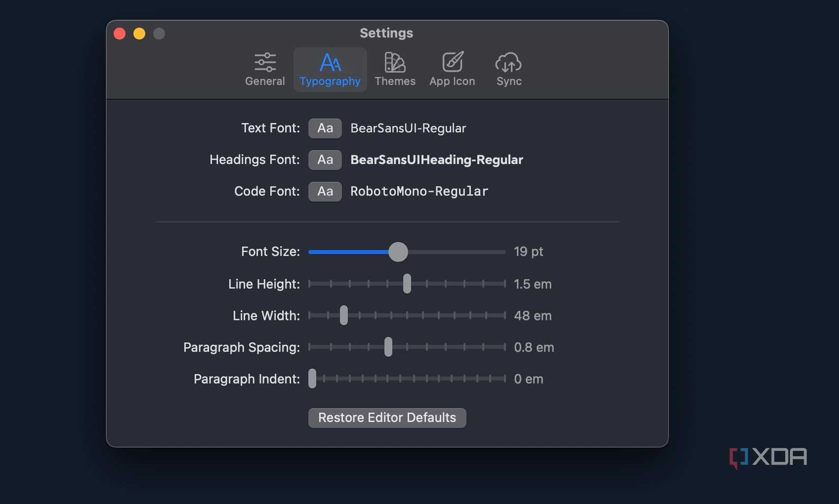Screen dimensions: 839x504
Task: Grab the Line Width slider thumb
Action: (344, 315)
